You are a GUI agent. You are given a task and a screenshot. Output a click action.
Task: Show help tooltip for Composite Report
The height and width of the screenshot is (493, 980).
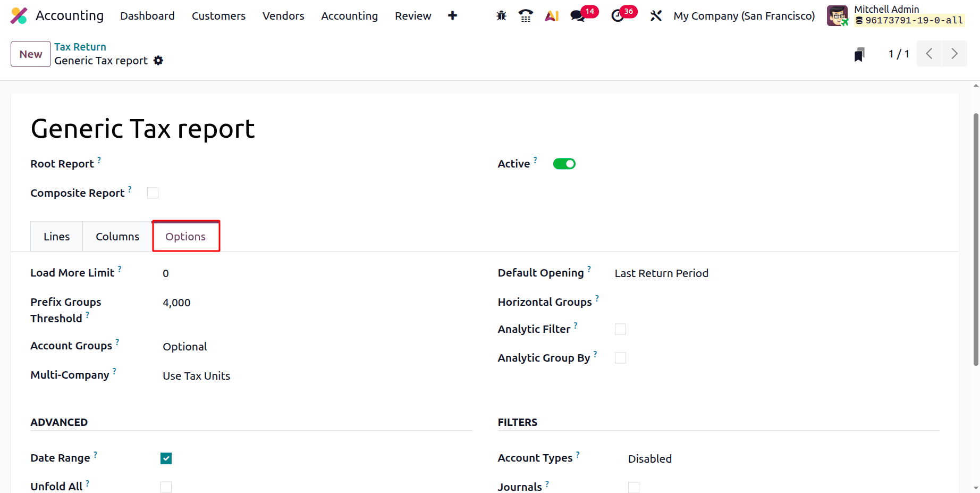click(x=130, y=189)
